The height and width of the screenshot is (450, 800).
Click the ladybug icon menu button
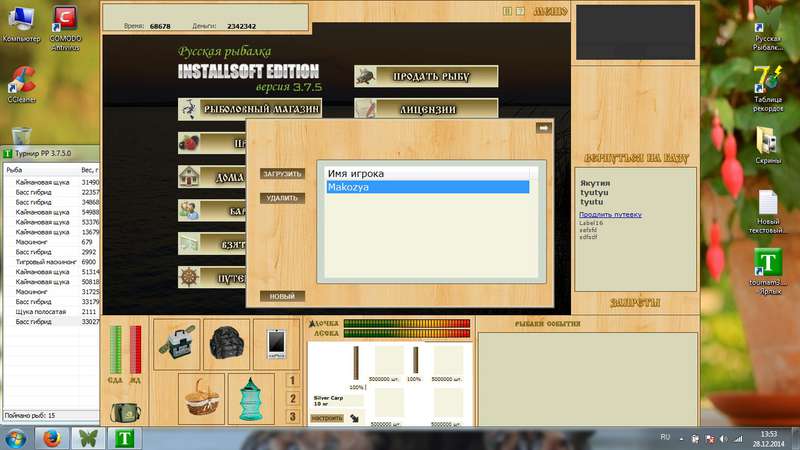(x=189, y=143)
